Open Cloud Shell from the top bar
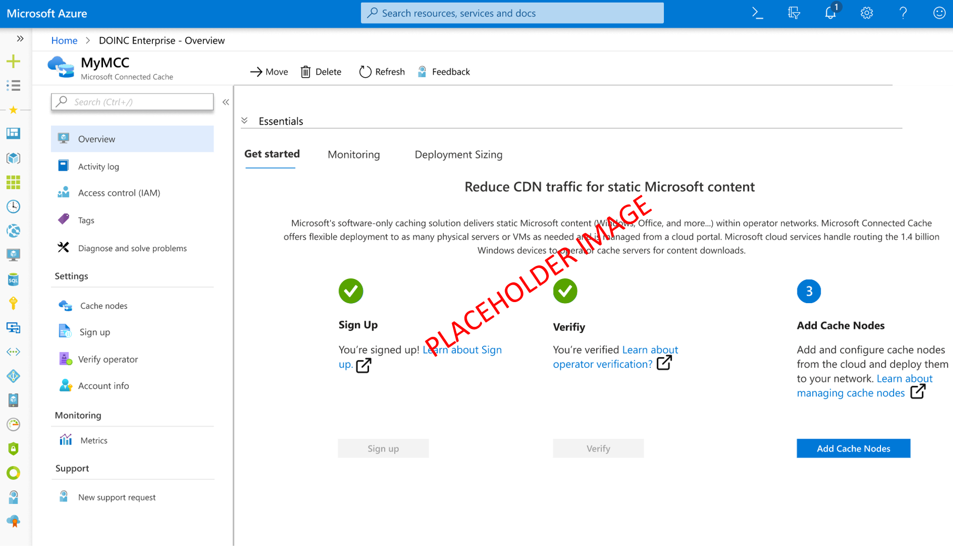The height and width of the screenshot is (560, 953). 757,13
